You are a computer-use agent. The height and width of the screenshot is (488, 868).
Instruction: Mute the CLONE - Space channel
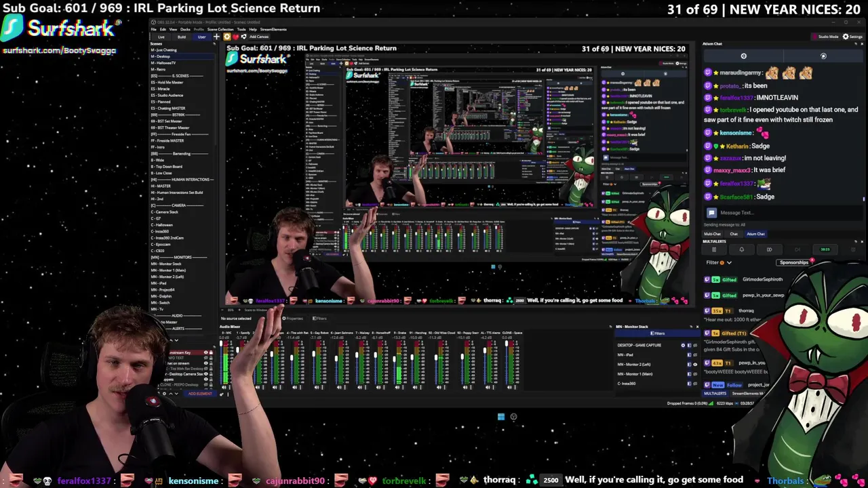tap(509, 387)
